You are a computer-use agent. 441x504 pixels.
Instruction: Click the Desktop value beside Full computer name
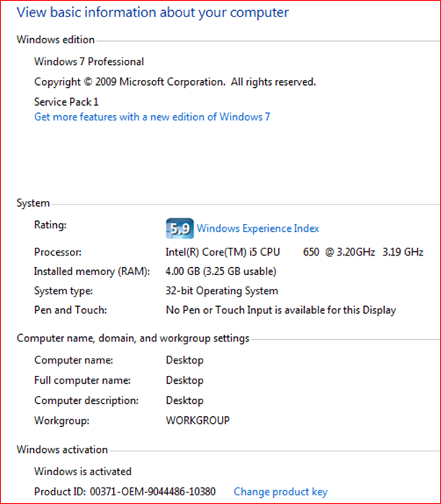(x=184, y=380)
